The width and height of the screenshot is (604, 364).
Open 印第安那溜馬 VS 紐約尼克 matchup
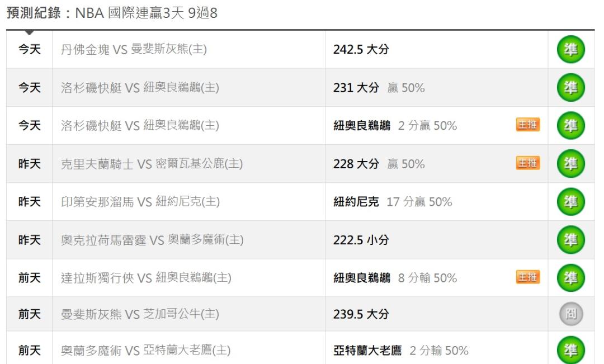[140, 202]
